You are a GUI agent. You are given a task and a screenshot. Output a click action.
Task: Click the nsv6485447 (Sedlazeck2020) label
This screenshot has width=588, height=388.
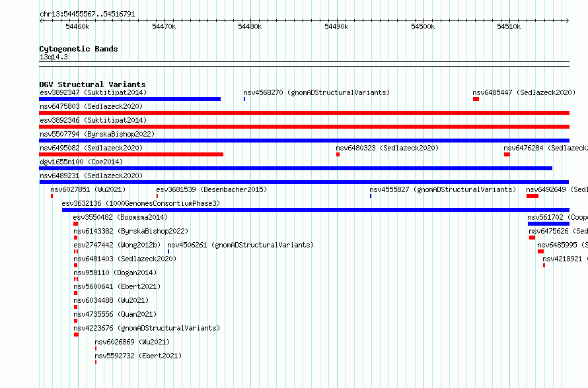(x=524, y=92)
